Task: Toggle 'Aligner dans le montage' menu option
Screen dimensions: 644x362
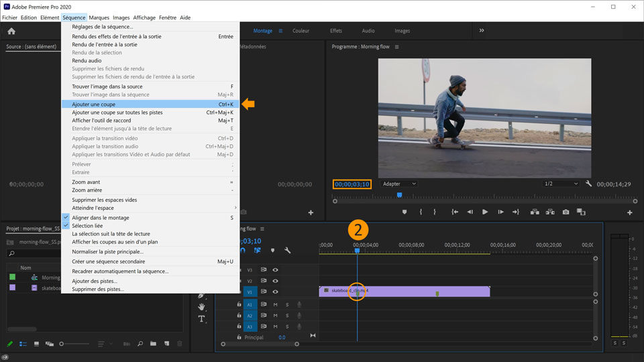Action: (101, 218)
